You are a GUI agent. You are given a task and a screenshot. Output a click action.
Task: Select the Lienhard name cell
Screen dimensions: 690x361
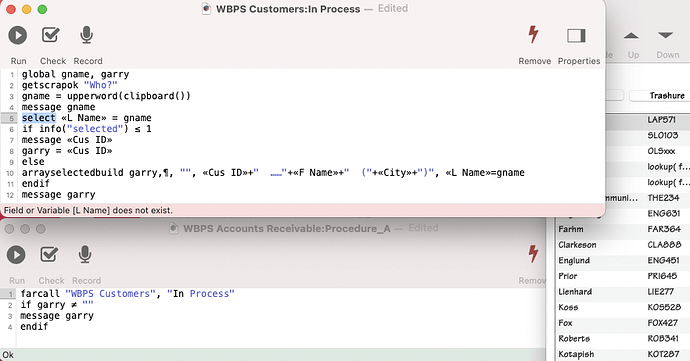click(x=575, y=292)
